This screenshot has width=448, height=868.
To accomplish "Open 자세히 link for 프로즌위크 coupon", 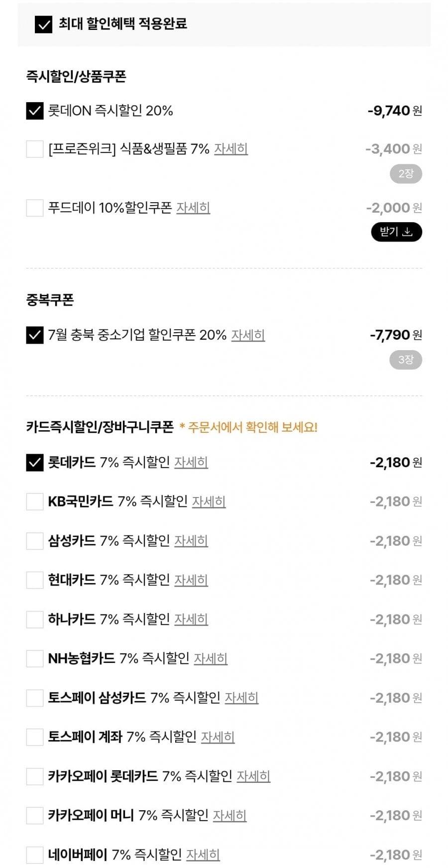I will (231, 149).
